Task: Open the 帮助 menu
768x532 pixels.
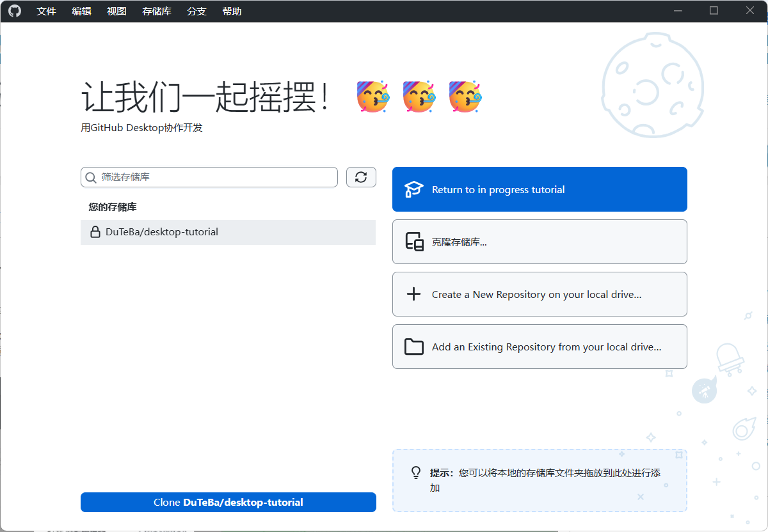Action: (232, 11)
